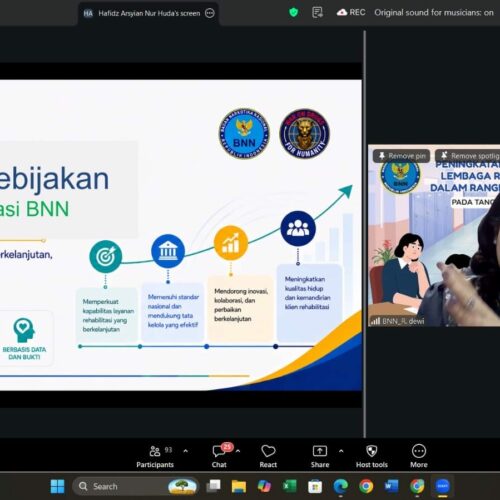Click the For Humanity emblem on slide

click(305, 133)
